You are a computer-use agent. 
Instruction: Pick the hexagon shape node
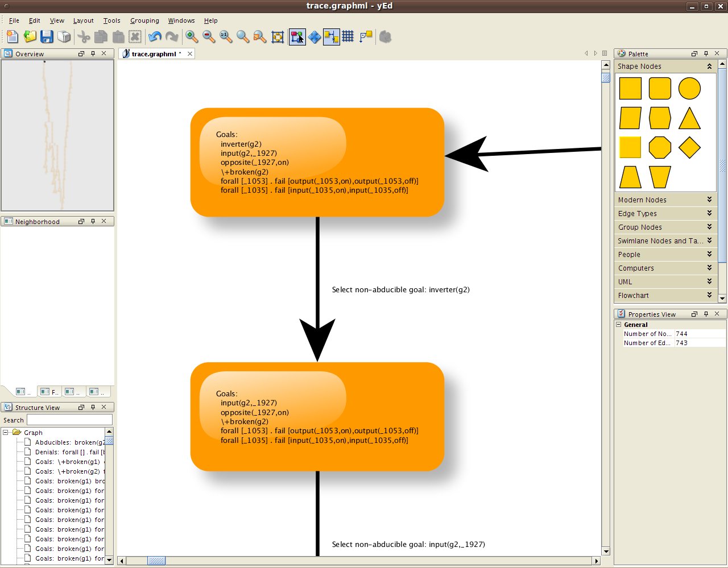(660, 118)
